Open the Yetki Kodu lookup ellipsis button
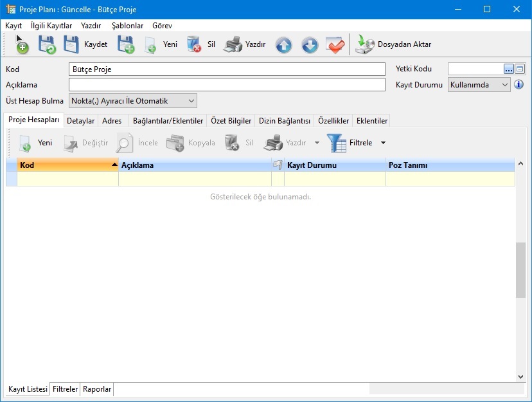 point(508,69)
